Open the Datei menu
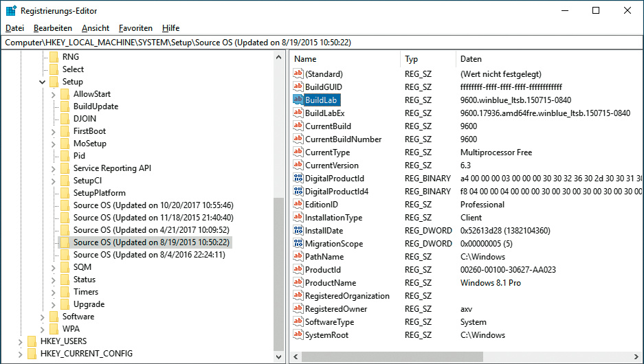Viewport: 644px width, 364px height. [x=14, y=28]
